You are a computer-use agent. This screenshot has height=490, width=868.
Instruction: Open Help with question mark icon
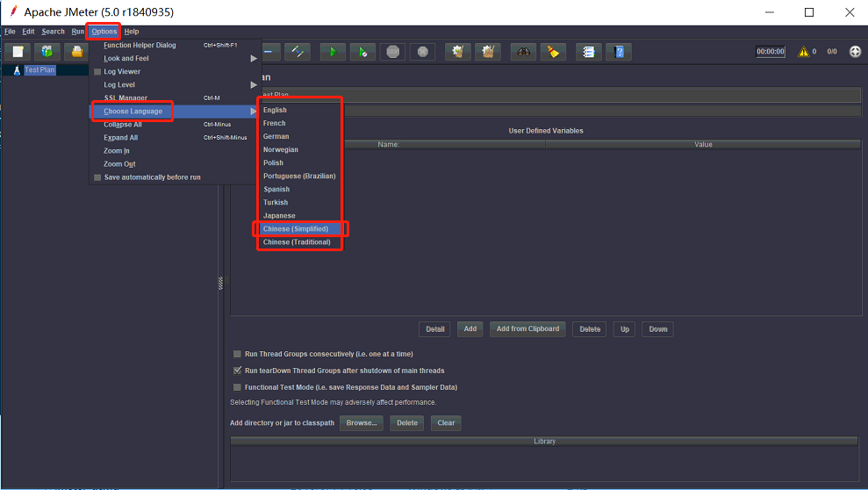click(619, 52)
